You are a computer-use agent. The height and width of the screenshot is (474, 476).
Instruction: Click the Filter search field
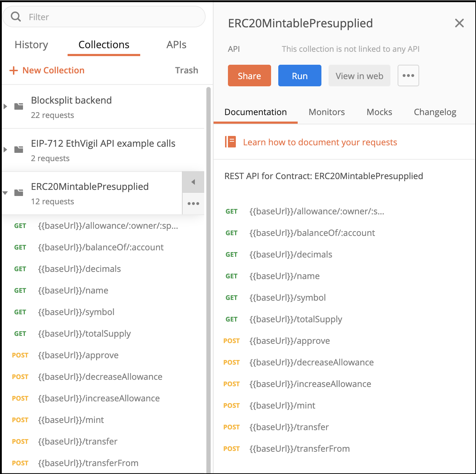click(104, 17)
